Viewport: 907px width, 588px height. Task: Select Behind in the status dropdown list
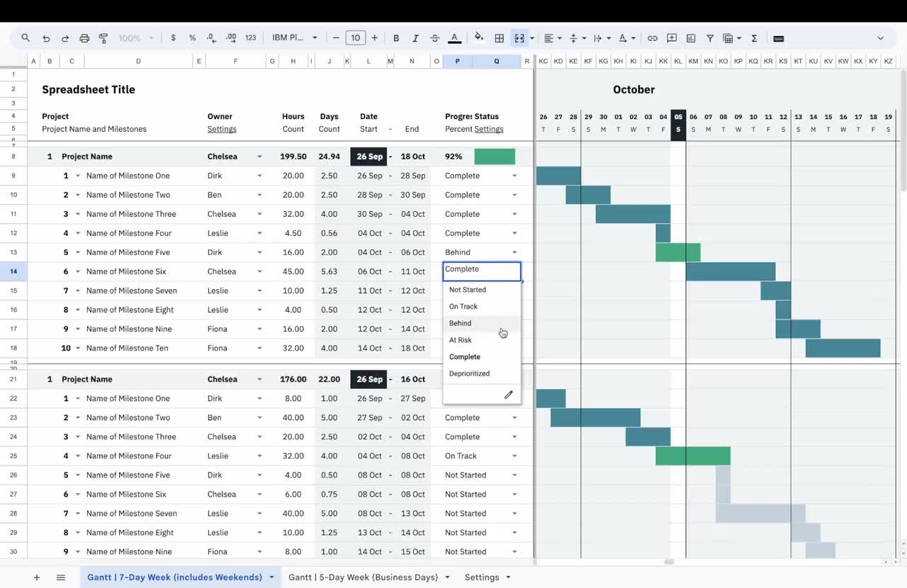click(x=460, y=323)
